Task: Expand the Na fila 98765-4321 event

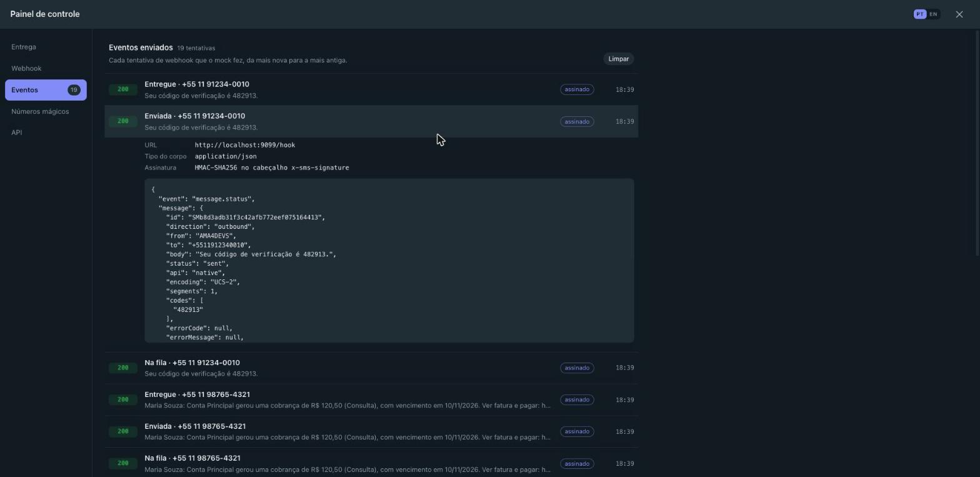Action: click(371, 463)
